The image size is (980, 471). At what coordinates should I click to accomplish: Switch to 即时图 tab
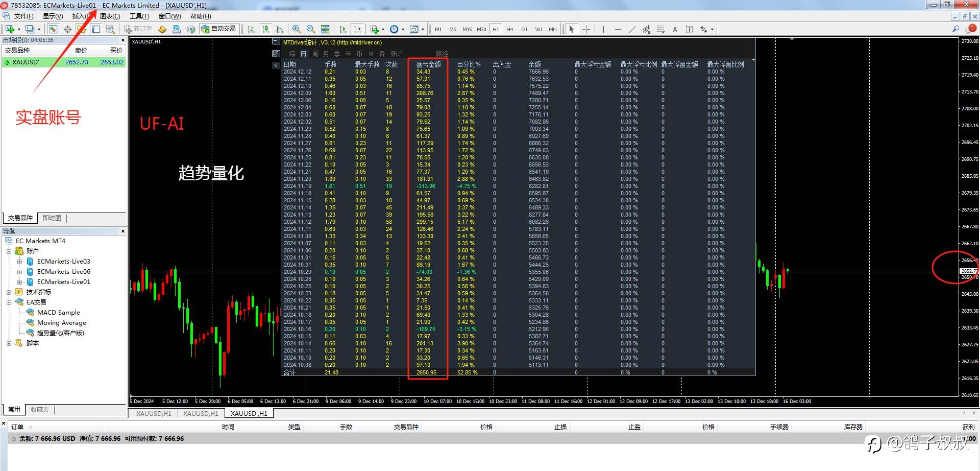(52, 218)
